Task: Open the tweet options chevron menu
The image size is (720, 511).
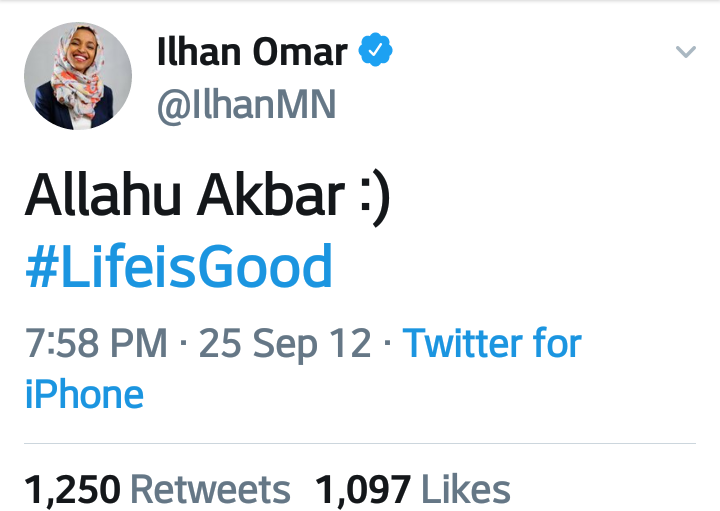Action: click(685, 52)
